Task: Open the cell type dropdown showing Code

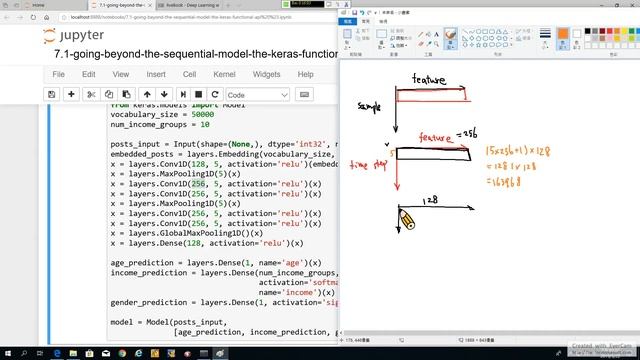Action: point(258,95)
